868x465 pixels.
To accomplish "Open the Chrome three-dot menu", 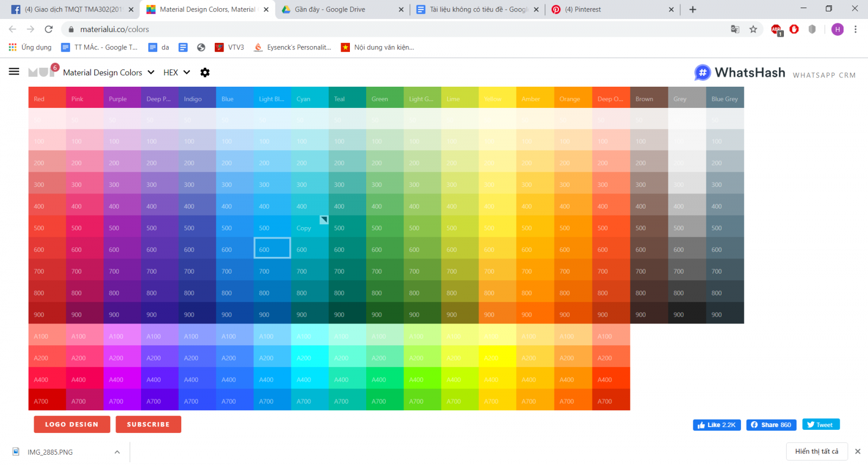I will (x=856, y=29).
